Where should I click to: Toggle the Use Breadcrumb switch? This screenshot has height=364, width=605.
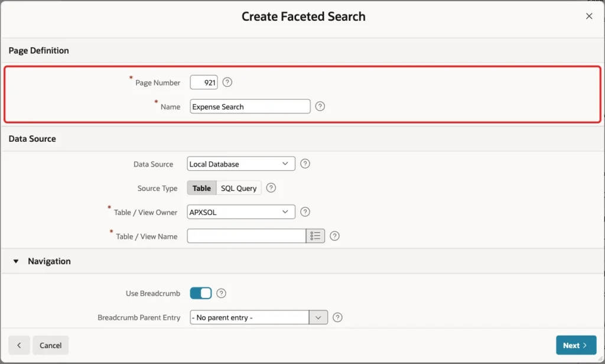pyautogui.click(x=201, y=293)
